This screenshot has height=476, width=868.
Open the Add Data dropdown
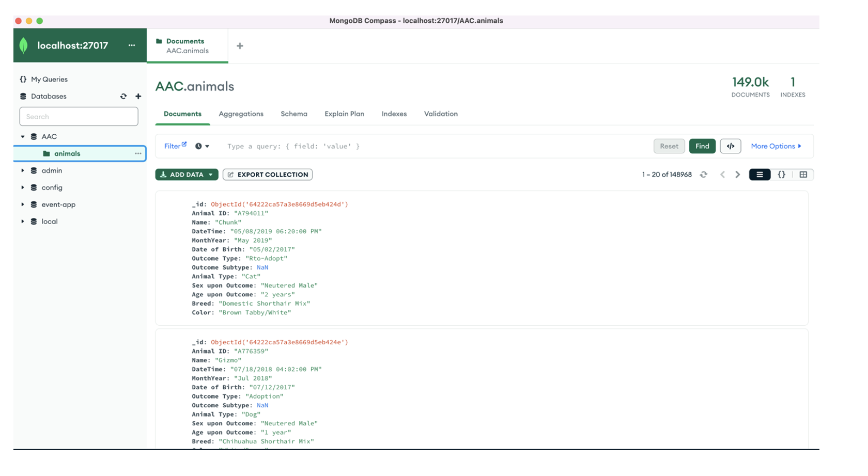tap(187, 175)
